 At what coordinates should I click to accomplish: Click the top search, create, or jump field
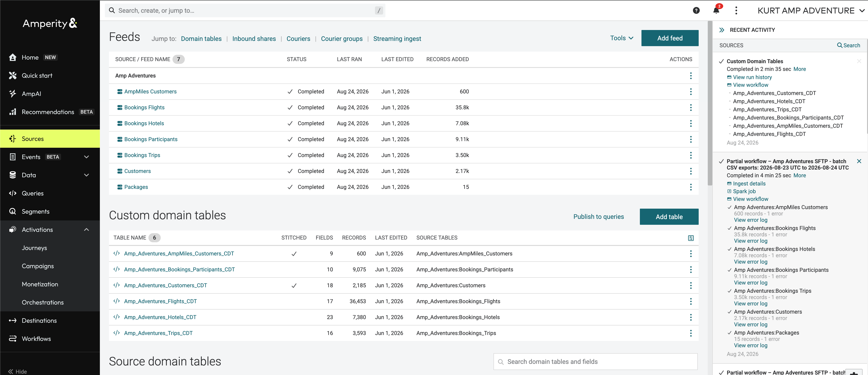click(x=245, y=10)
